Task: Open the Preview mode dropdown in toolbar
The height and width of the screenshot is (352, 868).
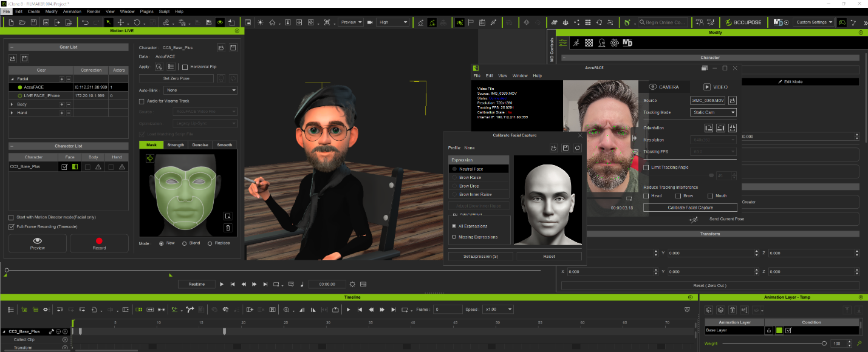Action: pos(350,22)
